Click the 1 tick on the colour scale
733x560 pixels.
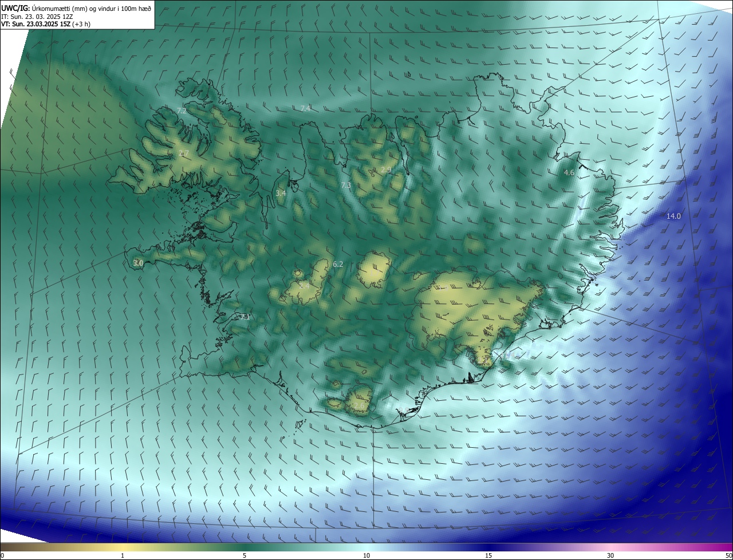coord(123,555)
